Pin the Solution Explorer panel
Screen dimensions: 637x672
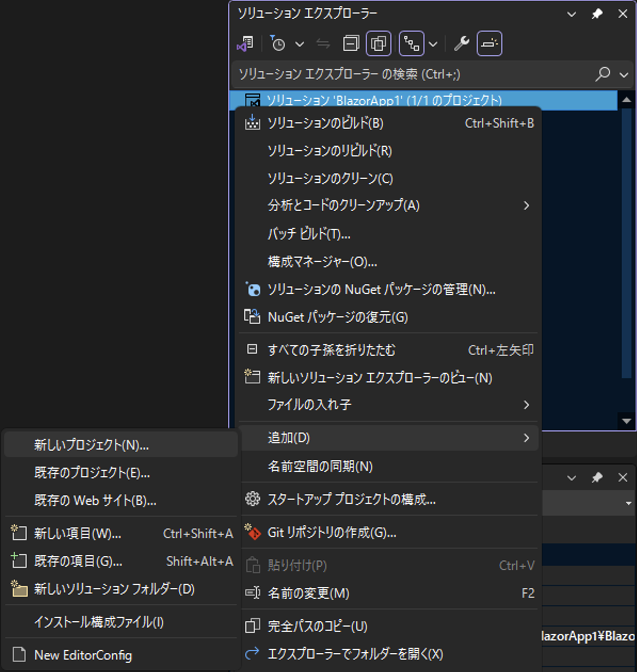click(597, 14)
